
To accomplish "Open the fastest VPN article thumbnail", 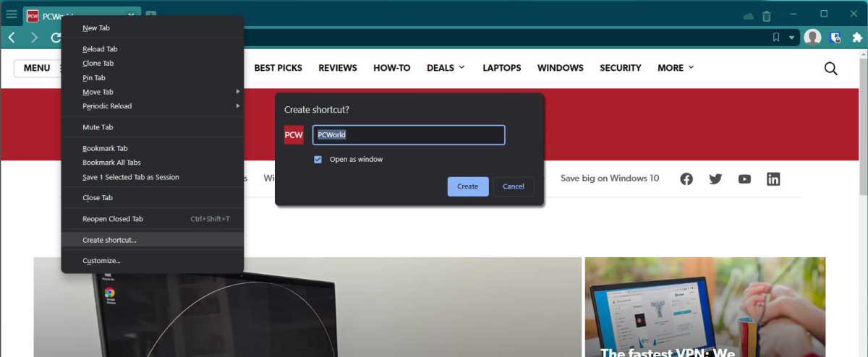I will [x=705, y=307].
